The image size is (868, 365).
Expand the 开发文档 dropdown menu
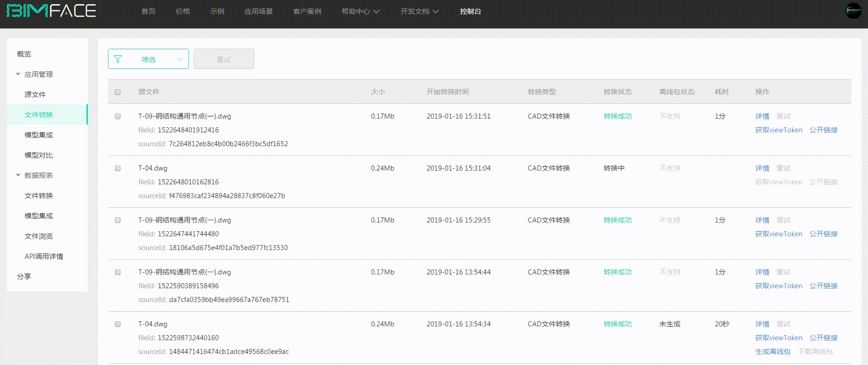pos(419,11)
